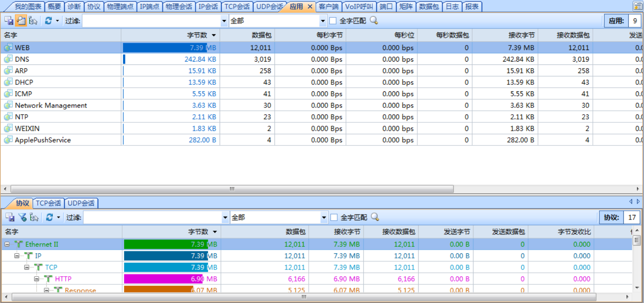Switch to lower TCP会话 tab
644x303 pixels.
click(48, 203)
